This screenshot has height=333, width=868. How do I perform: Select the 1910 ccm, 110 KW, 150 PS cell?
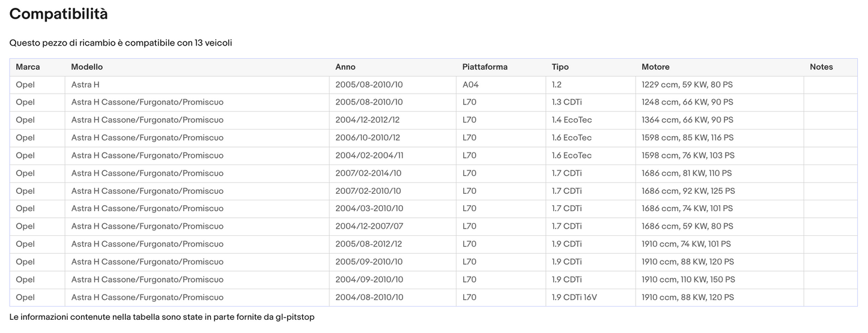point(688,280)
